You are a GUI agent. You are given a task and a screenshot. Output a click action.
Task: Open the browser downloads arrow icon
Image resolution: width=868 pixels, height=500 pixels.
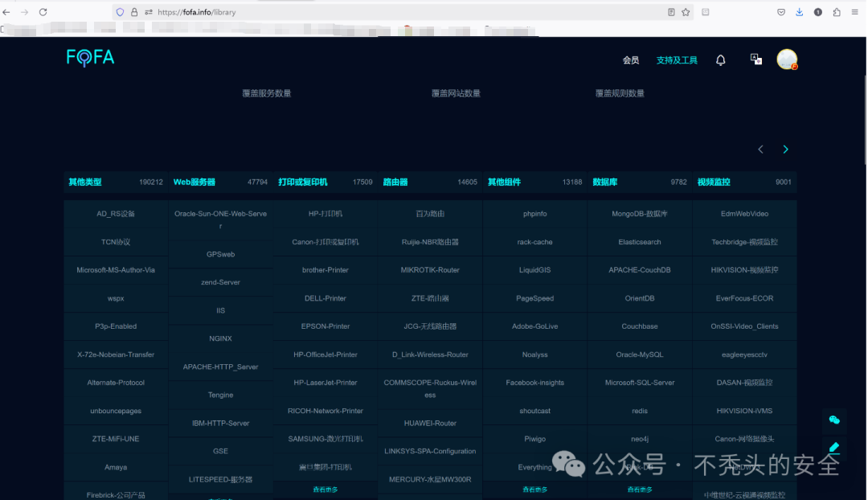(x=800, y=12)
